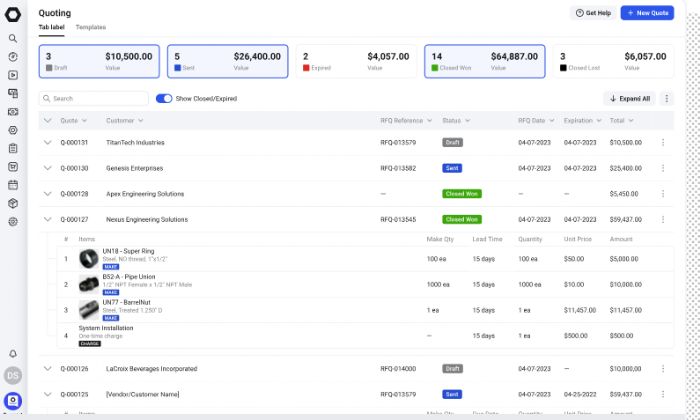Click 'RFQ-013545' reference cell
Screen dimensions: 700x420
(398, 220)
